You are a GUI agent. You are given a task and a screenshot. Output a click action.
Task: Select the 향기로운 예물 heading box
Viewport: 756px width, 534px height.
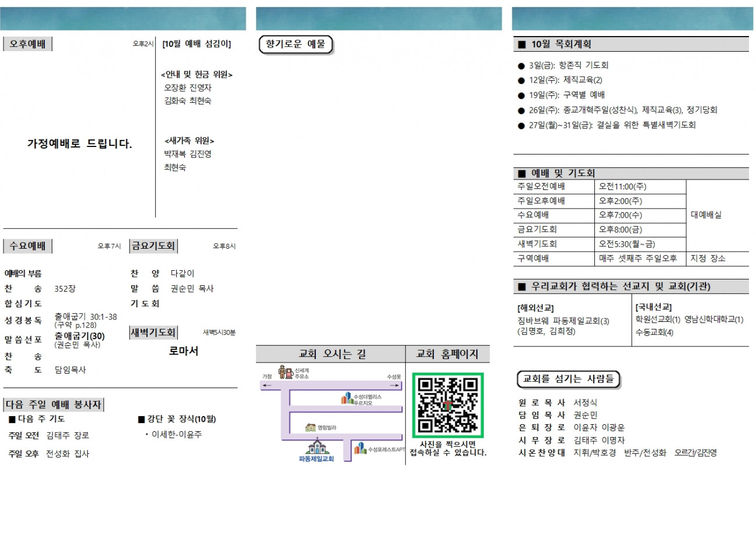pyautogui.click(x=295, y=45)
